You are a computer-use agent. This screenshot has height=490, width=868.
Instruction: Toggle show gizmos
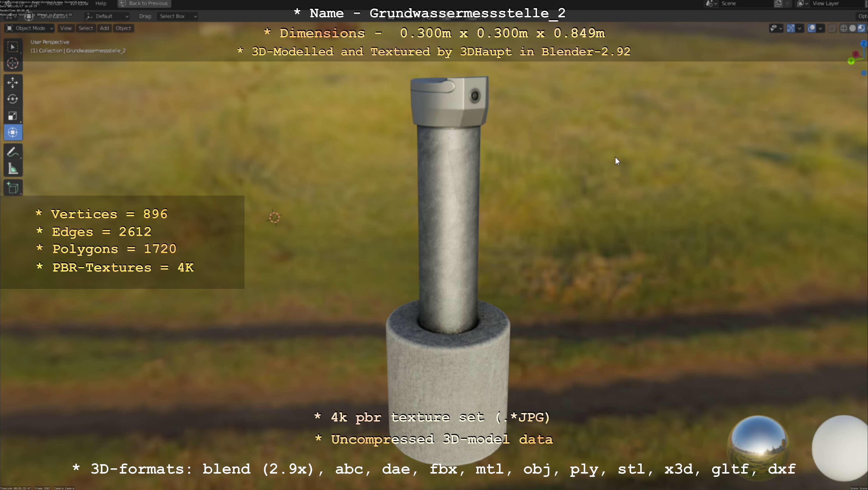point(791,28)
